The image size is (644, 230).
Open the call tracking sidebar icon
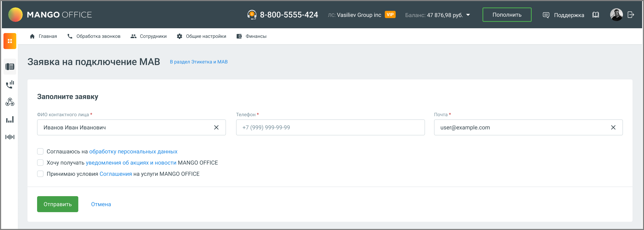(10, 84)
